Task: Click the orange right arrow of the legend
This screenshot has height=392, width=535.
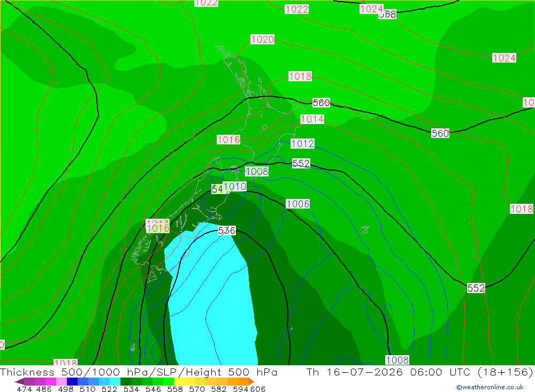Action: pos(251,381)
